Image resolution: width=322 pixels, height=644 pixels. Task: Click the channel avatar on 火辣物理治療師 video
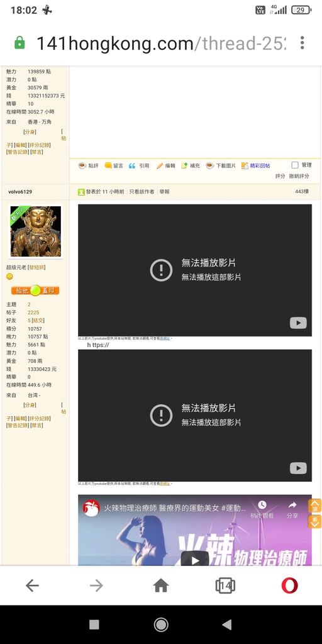pyautogui.click(x=91, y=508)
